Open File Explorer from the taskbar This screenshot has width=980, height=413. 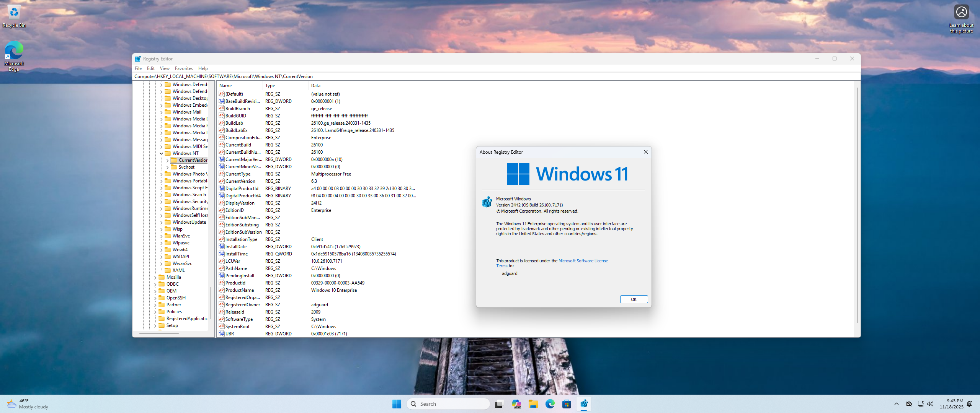[533, 404]
